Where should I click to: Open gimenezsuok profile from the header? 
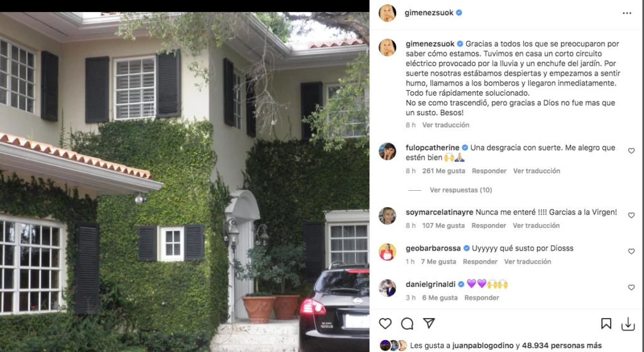[429, 13]
